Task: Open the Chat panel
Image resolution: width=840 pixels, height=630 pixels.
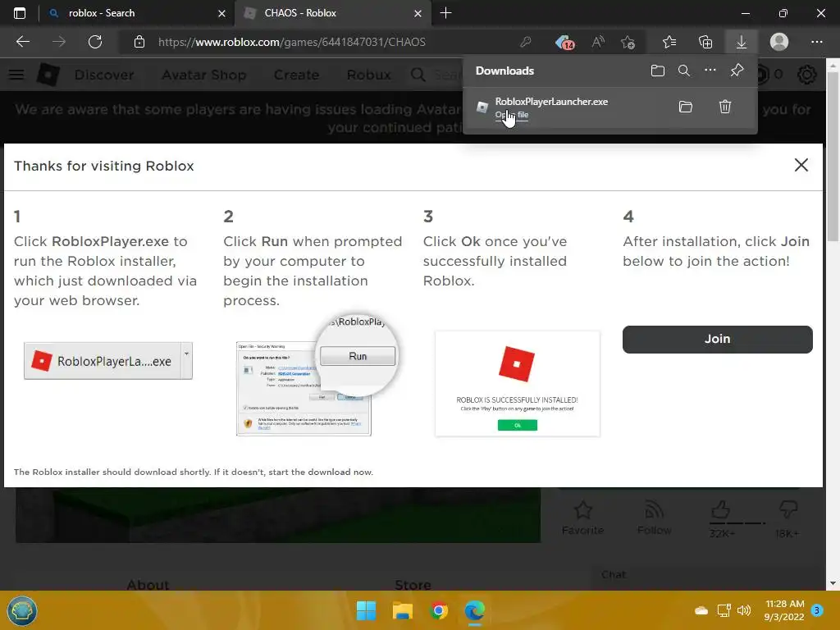Action: coord(614,574)
